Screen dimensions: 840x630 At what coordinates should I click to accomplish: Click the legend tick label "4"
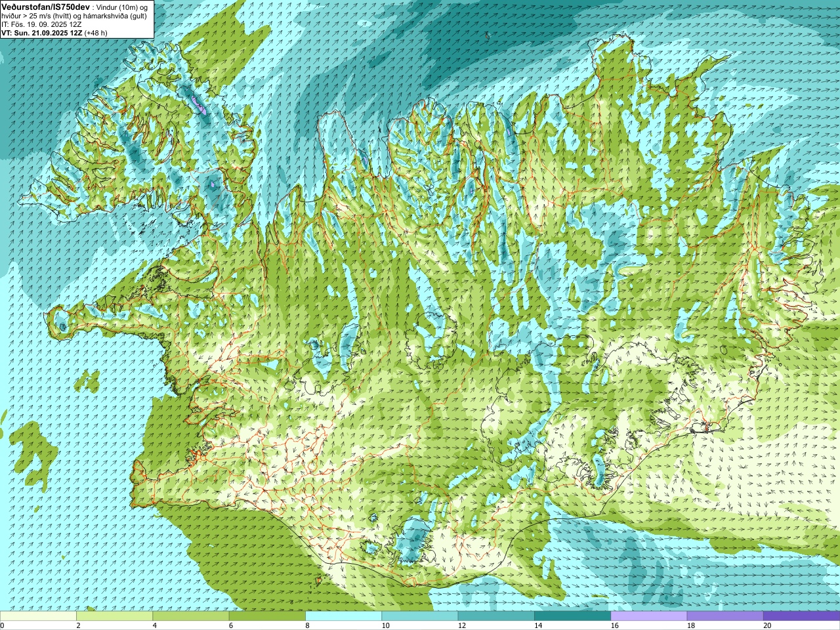pyautogui.click(x=155, y=625)
